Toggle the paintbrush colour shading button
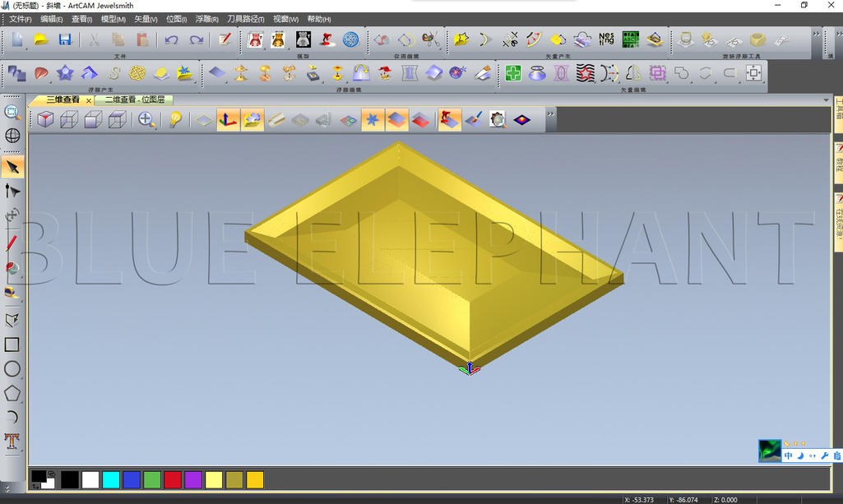Image resolution: width=843 pixels, height=504 pixels. click(x=474, y=119)
